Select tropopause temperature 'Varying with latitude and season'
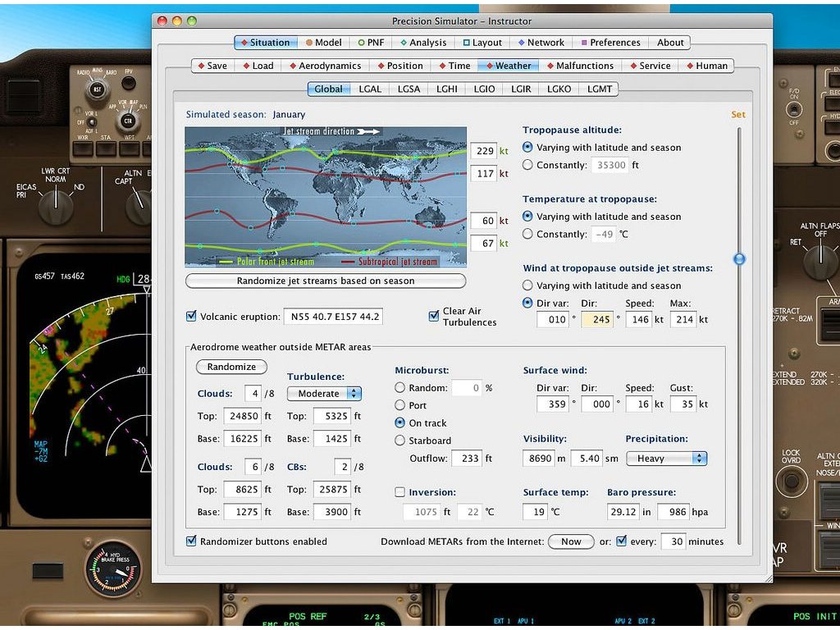This screenshot has width=840, height=630. coord(527,216)
